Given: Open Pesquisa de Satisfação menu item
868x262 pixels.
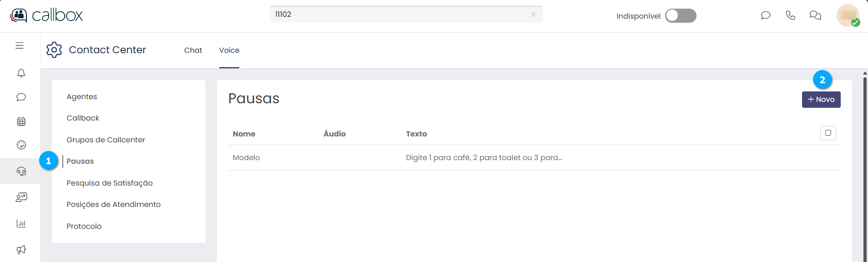Looking at the screenshot, I should (x=109, y=183).
